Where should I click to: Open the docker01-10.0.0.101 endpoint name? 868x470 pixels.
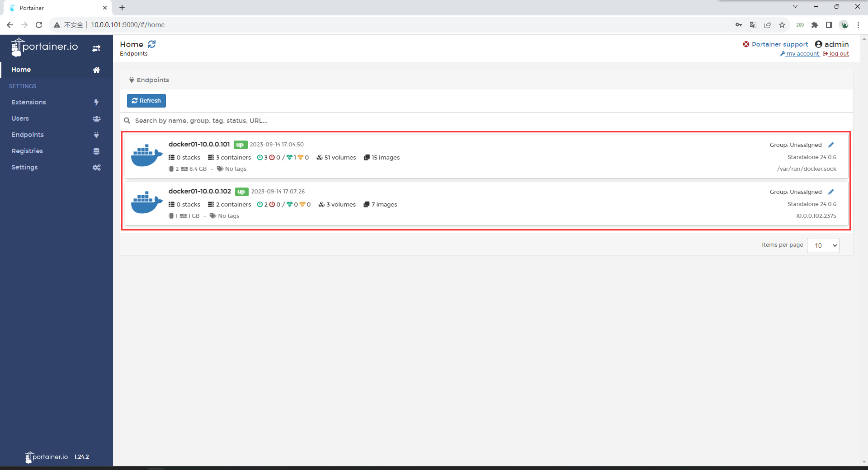(x=199, y=144)
